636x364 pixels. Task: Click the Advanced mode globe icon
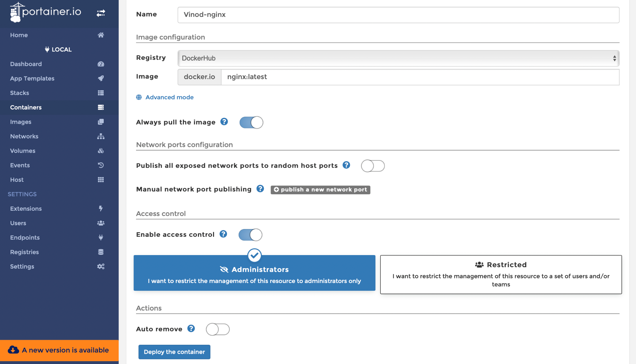coord(139,97)
